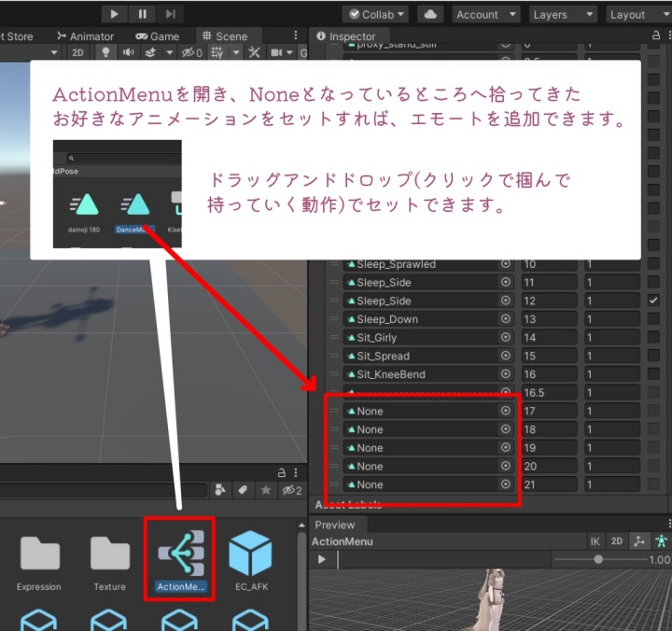Click the preview timeline scrub bar
The width and height of the screenshot is (672, 631).
pos(443,559)
